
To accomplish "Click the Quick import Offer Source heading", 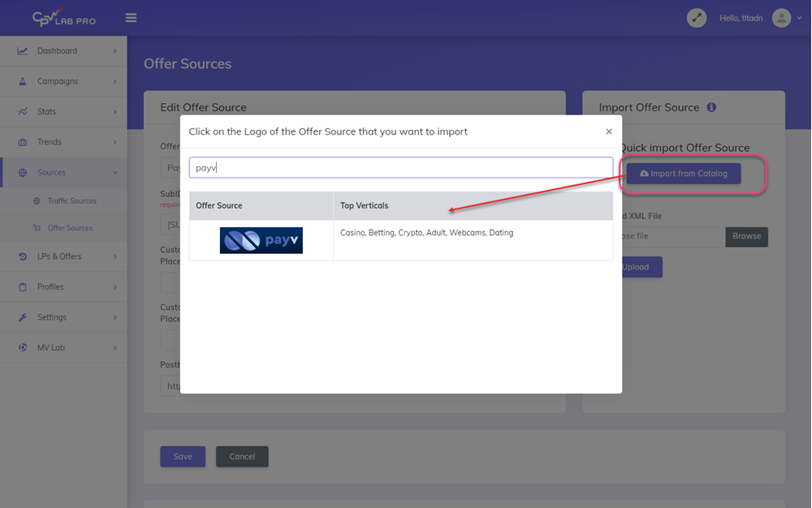I will click(x=685, y=148).
